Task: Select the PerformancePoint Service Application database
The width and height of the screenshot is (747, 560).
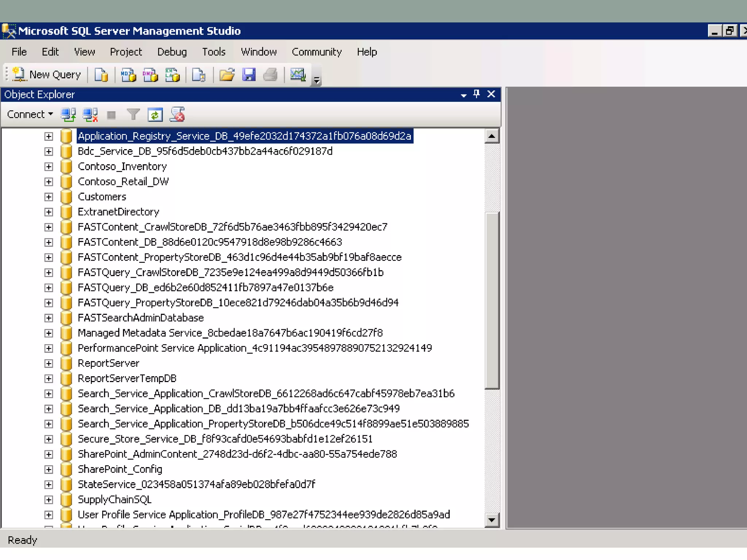Action: click(255, 348)
